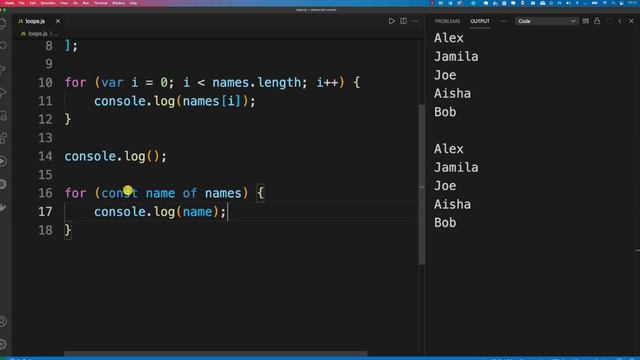Split the editor using the split icon
Image resolution: width=640 pixels, height=360 pixels.
[x=403, y=21]
